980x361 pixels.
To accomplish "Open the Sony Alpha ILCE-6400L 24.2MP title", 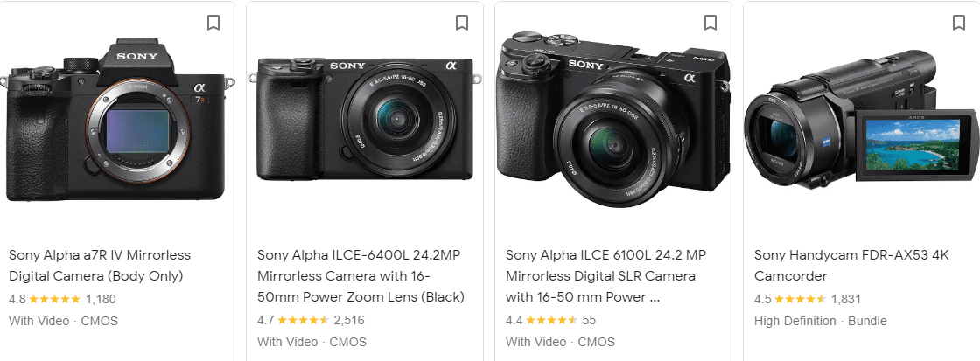I will [360, 276].
